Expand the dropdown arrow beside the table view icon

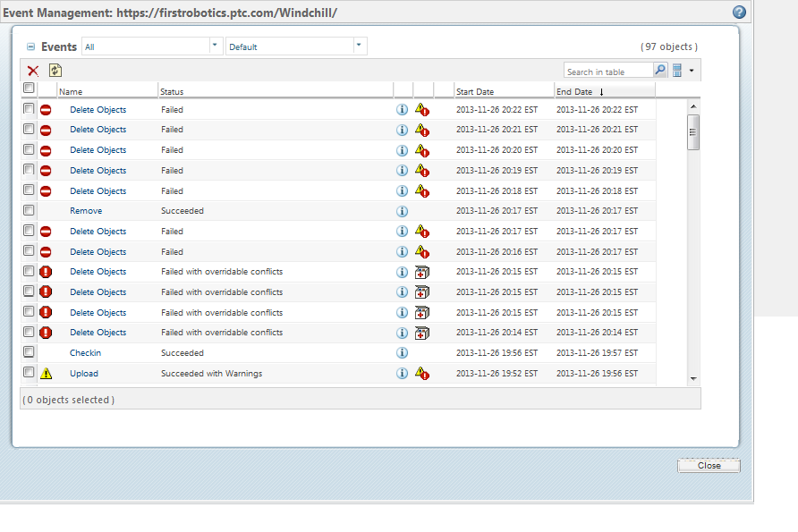click(x=690, y=70)
